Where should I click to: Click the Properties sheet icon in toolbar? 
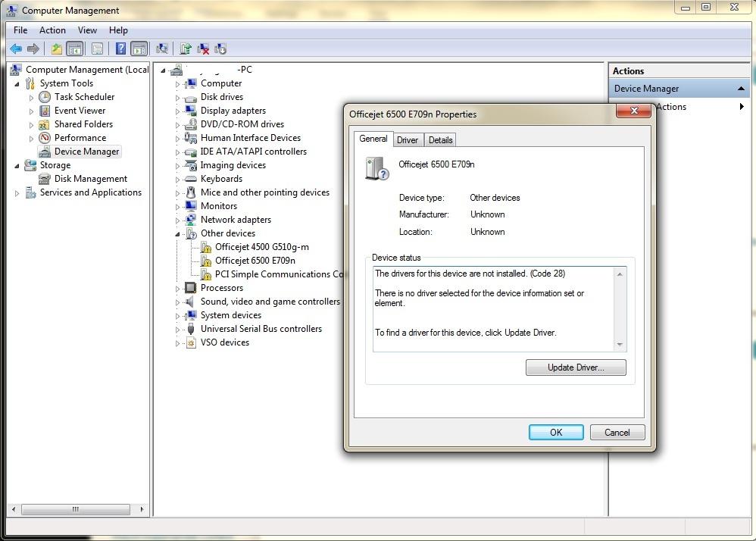tap(97, 49)
